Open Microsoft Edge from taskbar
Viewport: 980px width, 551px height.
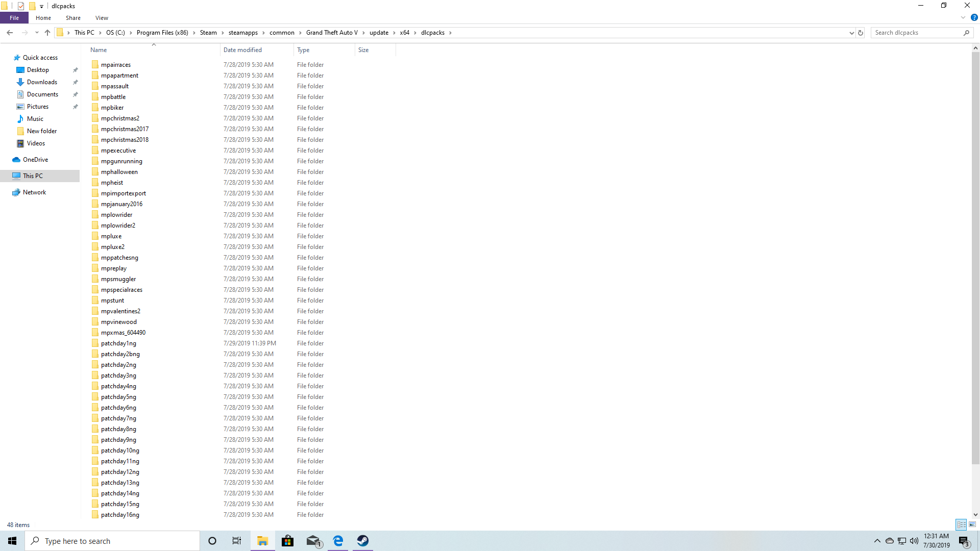pyautogui.click(x=338, y=541)
